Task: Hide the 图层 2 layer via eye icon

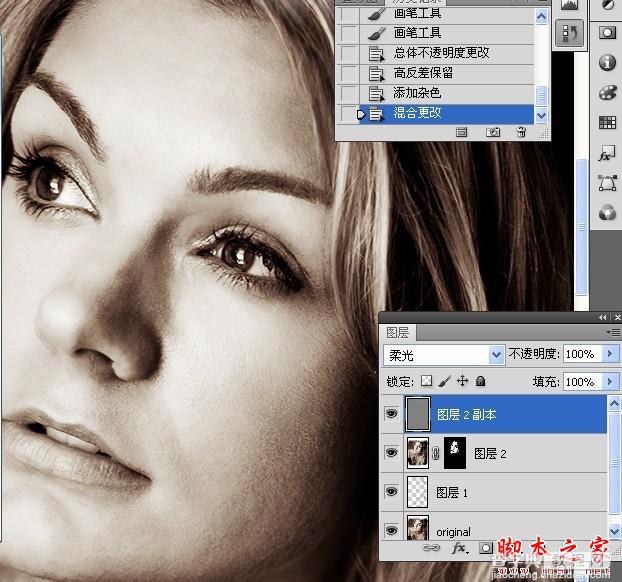Action: tap(392, 453)
